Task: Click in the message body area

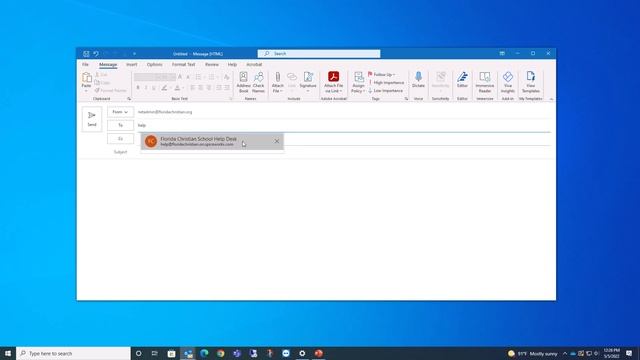Action: click(316, 229)
